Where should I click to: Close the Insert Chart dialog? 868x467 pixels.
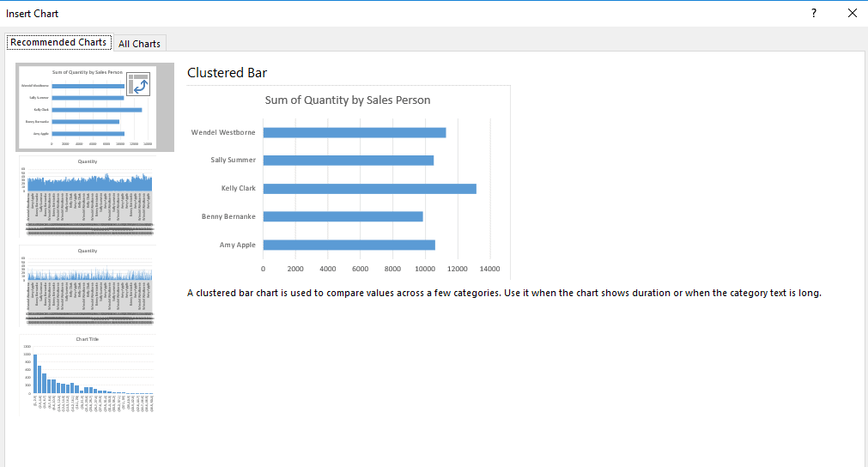coord(852,13)
